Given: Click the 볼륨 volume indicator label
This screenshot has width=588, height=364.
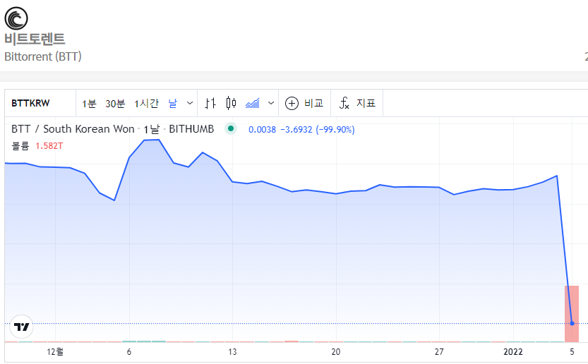Looking at the screenshot, I should 20,146.
